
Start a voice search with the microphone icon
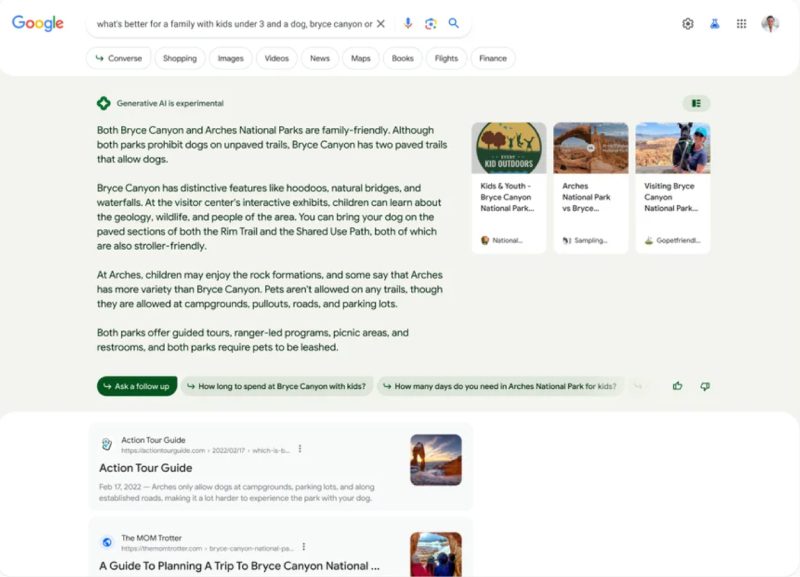410,23
